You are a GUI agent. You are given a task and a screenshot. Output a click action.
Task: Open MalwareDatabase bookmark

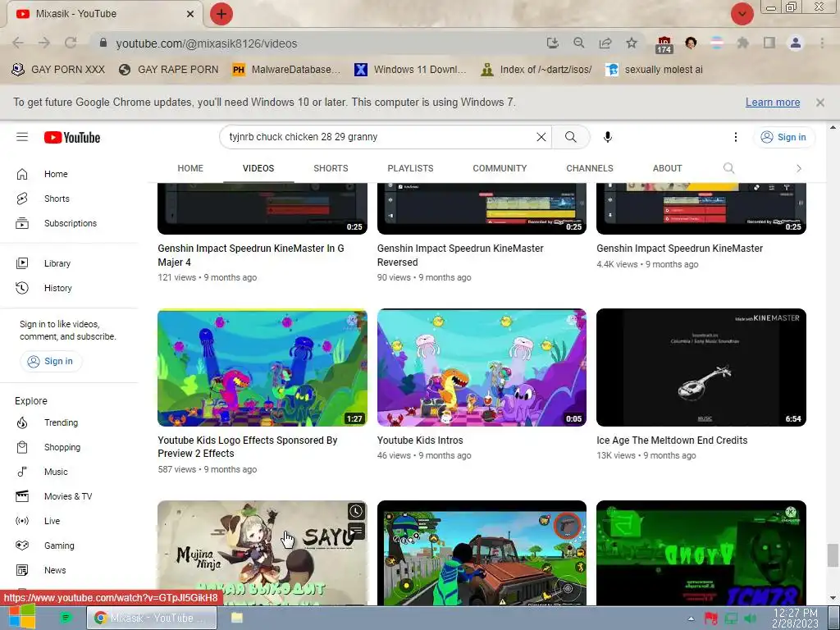point(286,70)
